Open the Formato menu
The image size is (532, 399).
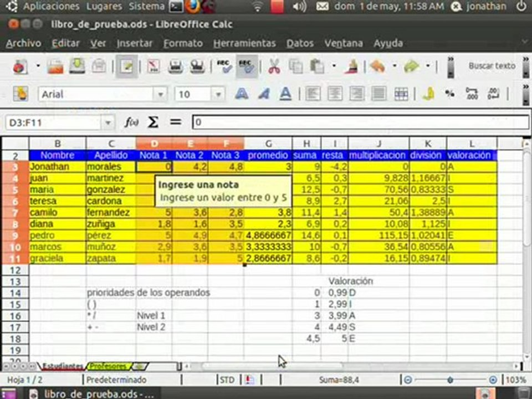coord(183,43)
